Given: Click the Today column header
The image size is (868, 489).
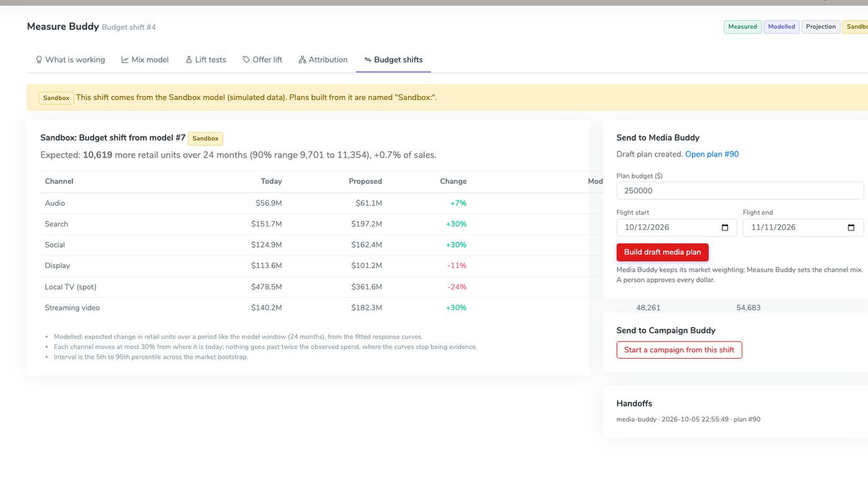Looking at the screenshot, I should pos(271,181).
